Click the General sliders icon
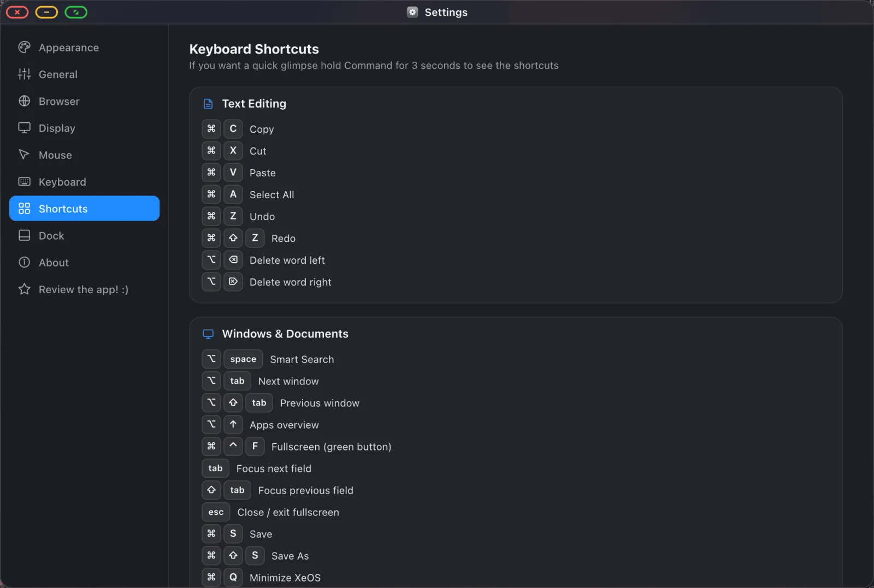The height and width of the screenshot is (588, 874). pyautogui.click(x=24, y=74)
